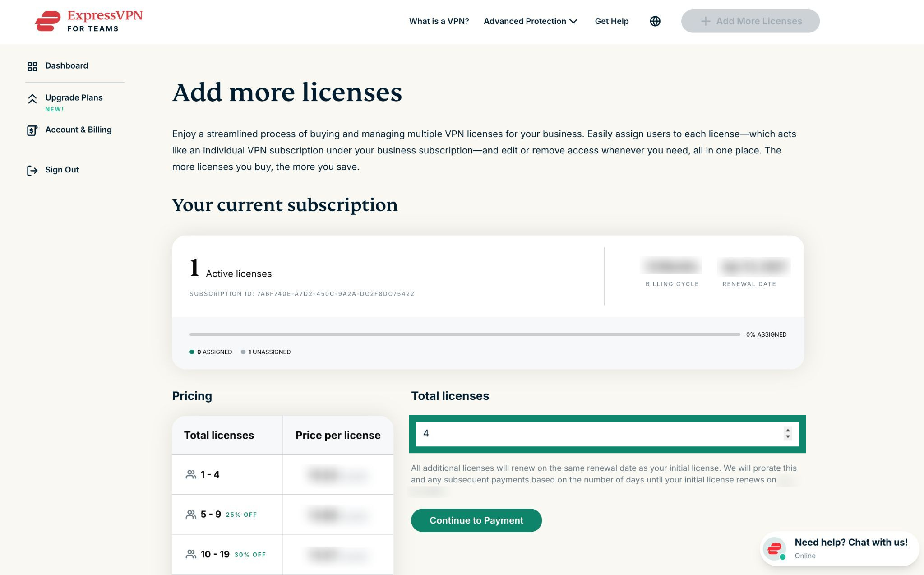The width and height of the screenshot is (924, 575).
Task: Click the users icon in 10 - 19 row
Action: (191, 554)
